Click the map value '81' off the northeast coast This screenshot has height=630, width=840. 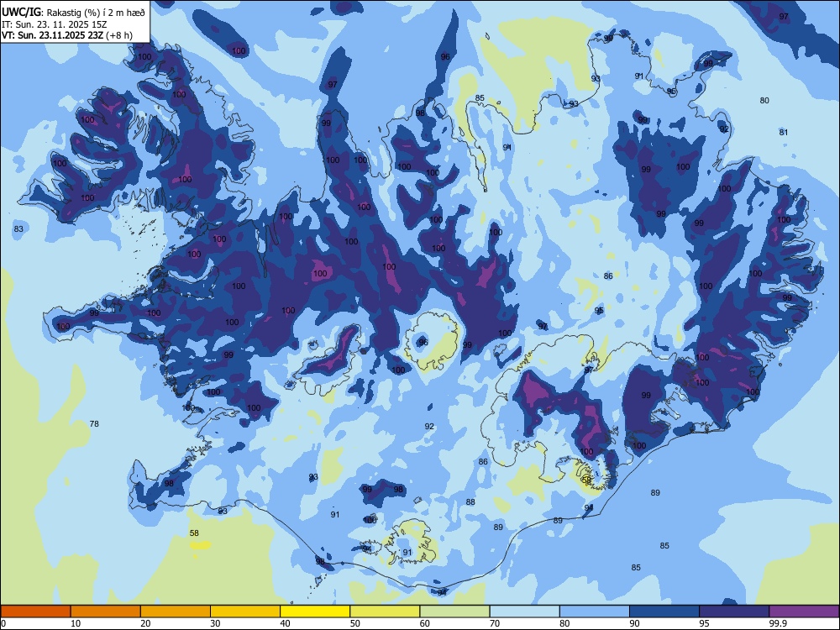784,133
